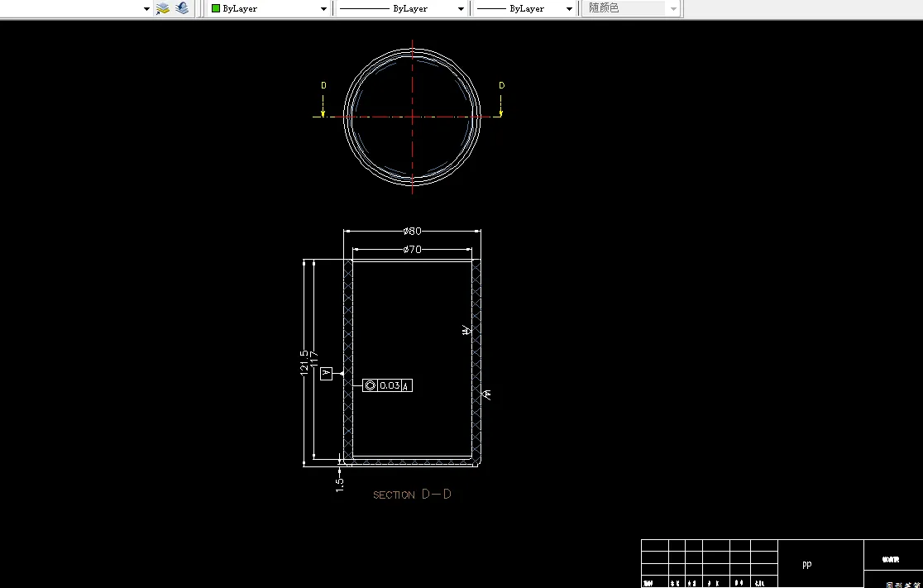Click the outer wall surface roughness symbol
The image size is (923, 588).
[486, 394]
